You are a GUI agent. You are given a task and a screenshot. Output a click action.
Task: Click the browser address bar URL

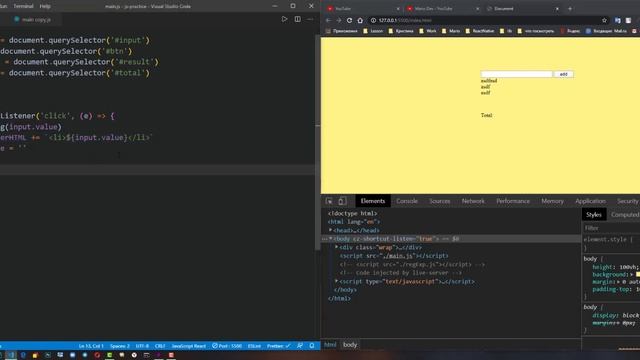tap(404, 20)
